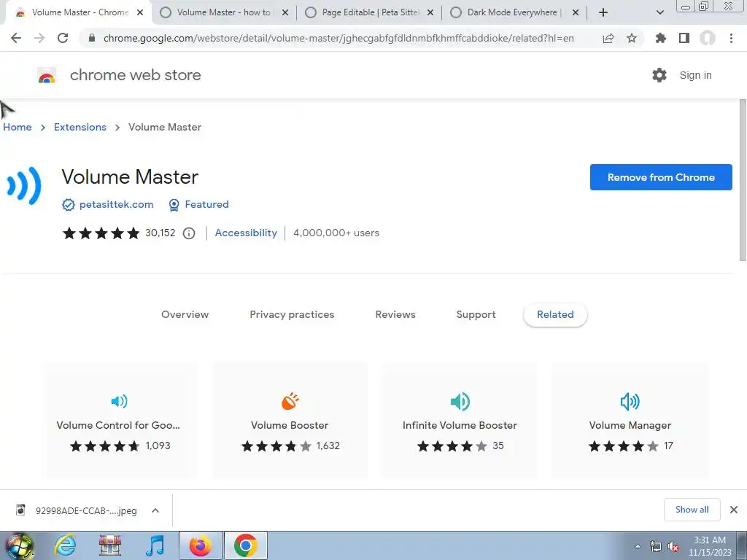Click the Chrome Web Store rainbow logo
Screen dimensions: 747x560
click(47, 75)
